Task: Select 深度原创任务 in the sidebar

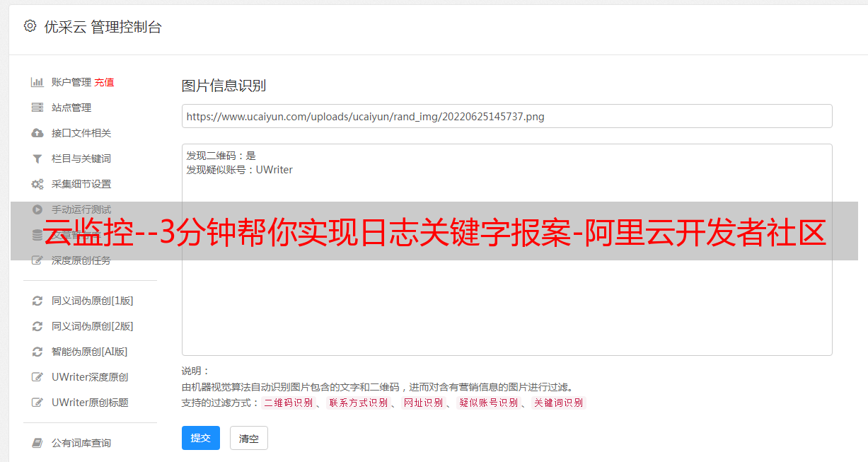Action: [81, 260]
